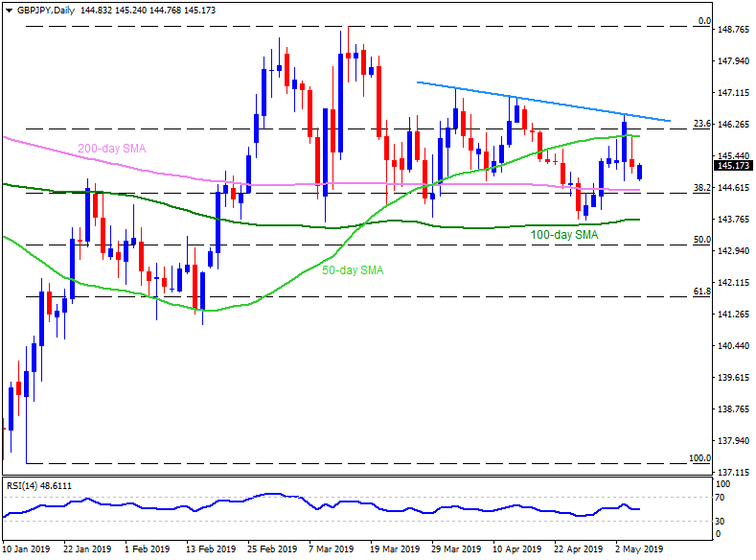Select the 50.0 Fibonacci level label
Viewport: 756px width, 560px height.
point(700,240)
